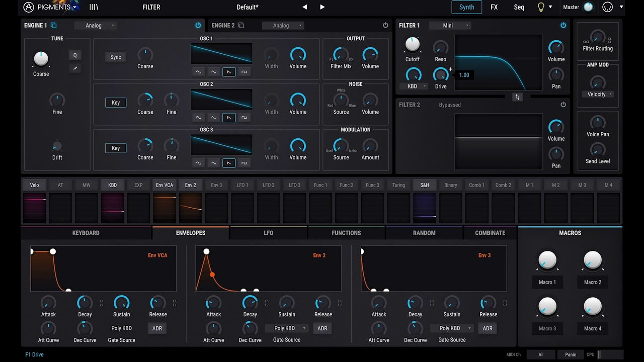644x362 pixels.
Task: Enable Filter 2 with its power button
Action: click(x=563, y=105)
